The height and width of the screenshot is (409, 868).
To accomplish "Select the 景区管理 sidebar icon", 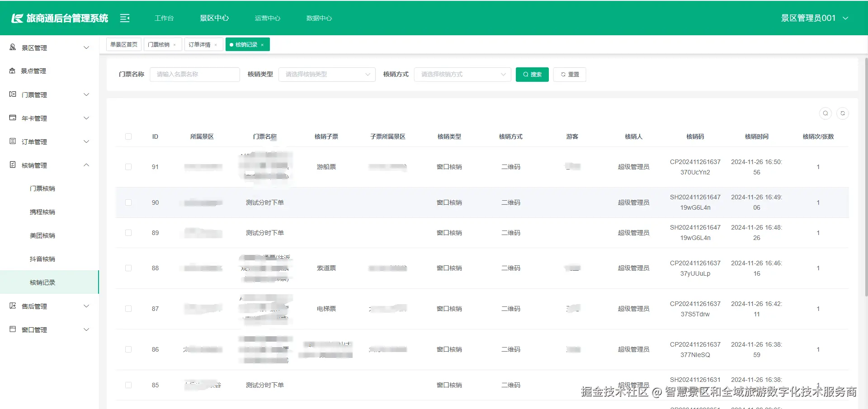I will click(12, 47).
